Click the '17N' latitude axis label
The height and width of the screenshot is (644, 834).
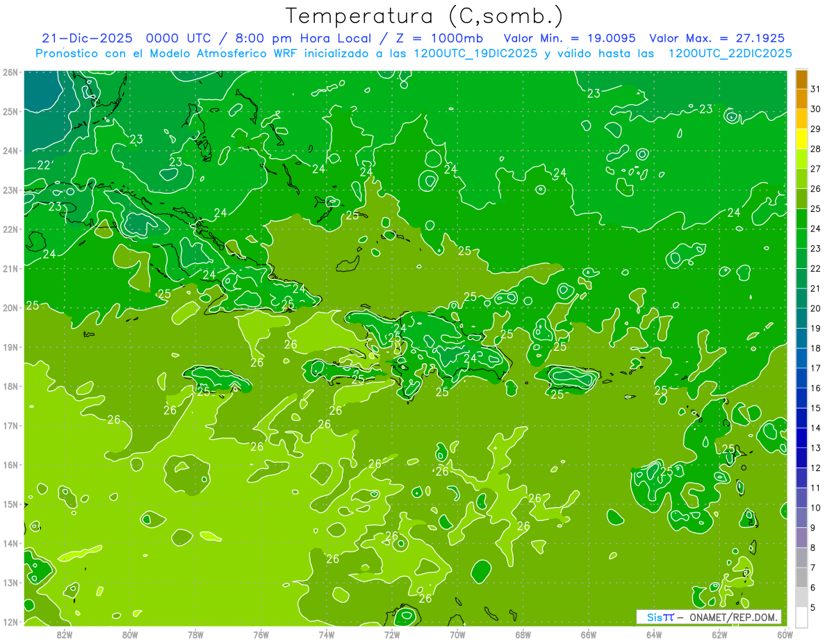tap(10, 426)
